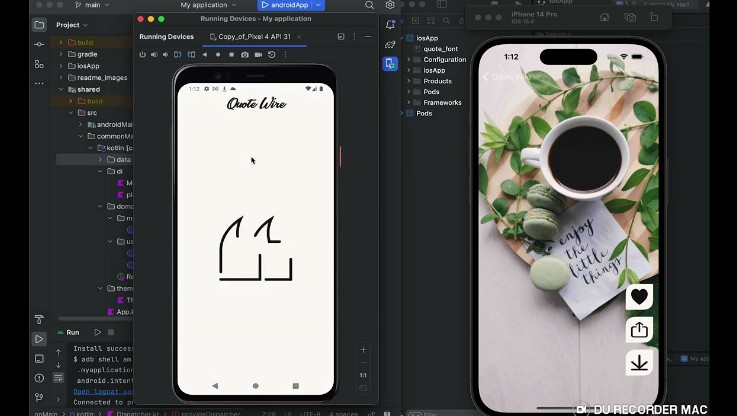The height and width of the screenshot is (416, 737).
Task: Open the Running Devices sidebar icon
Action: (390, 63)
